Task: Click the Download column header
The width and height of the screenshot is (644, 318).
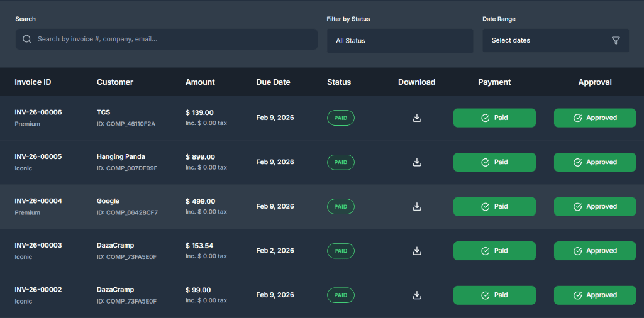Action: coord(416,82)
